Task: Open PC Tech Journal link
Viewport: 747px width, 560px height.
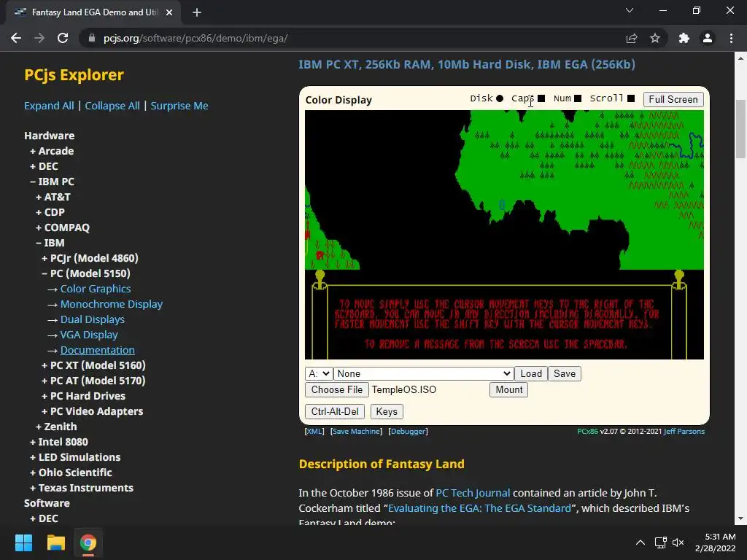Action: (x=473, y=493)
